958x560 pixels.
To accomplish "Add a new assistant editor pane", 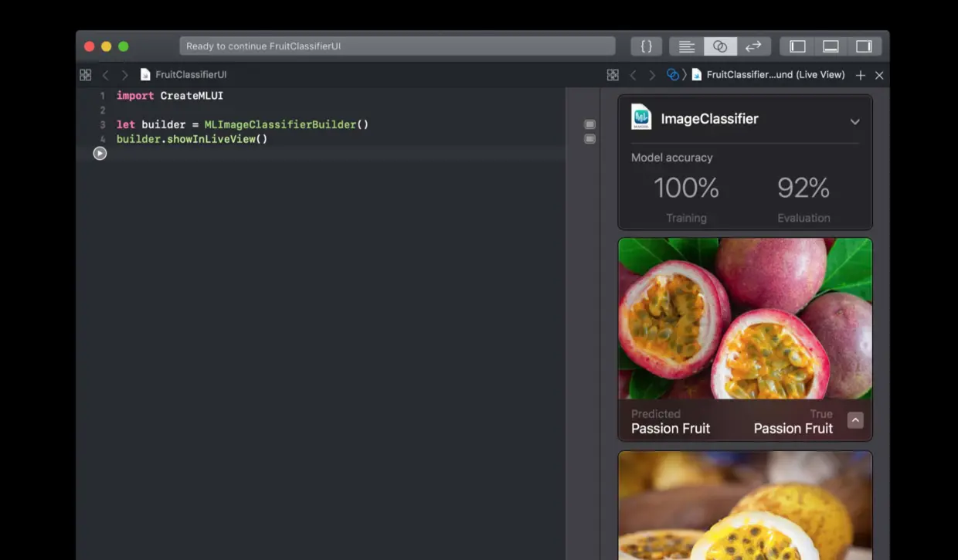I will click(x=861, y=75).
